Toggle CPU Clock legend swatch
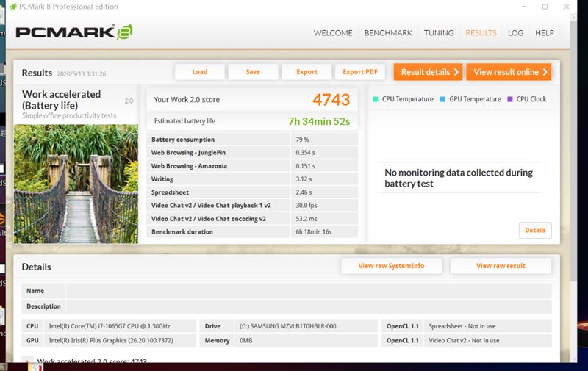 click(x=509, y=99)
